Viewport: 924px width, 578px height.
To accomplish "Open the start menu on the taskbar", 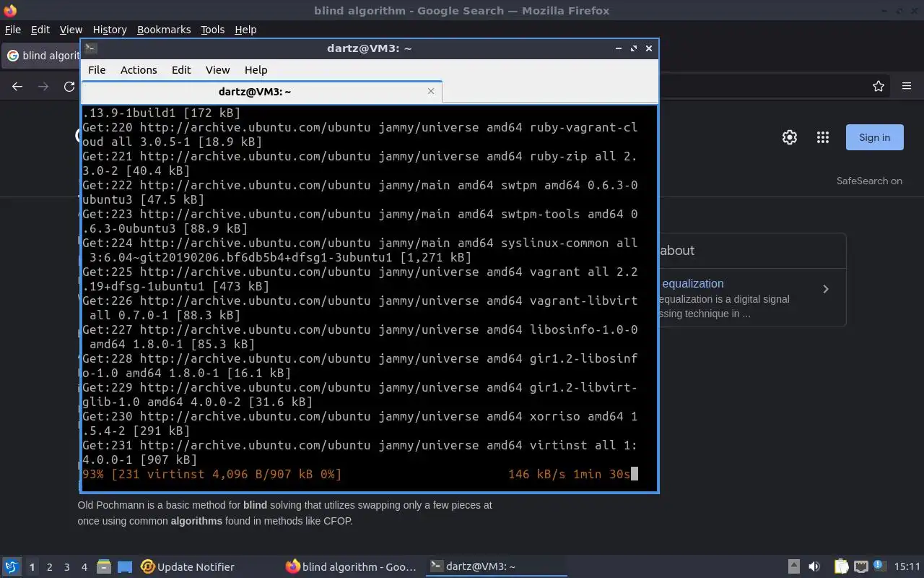I will click(x=12, y=567).
